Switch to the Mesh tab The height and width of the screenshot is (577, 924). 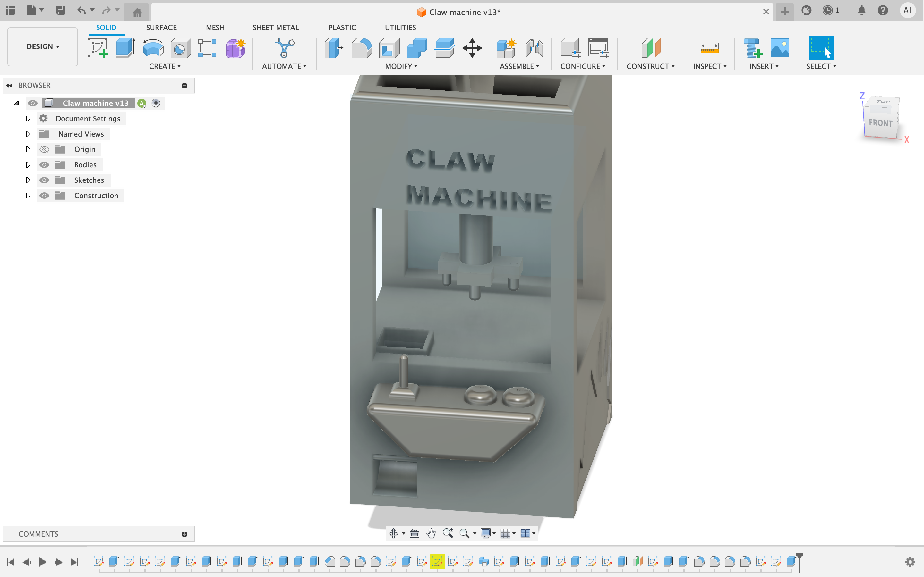point(215,27)
